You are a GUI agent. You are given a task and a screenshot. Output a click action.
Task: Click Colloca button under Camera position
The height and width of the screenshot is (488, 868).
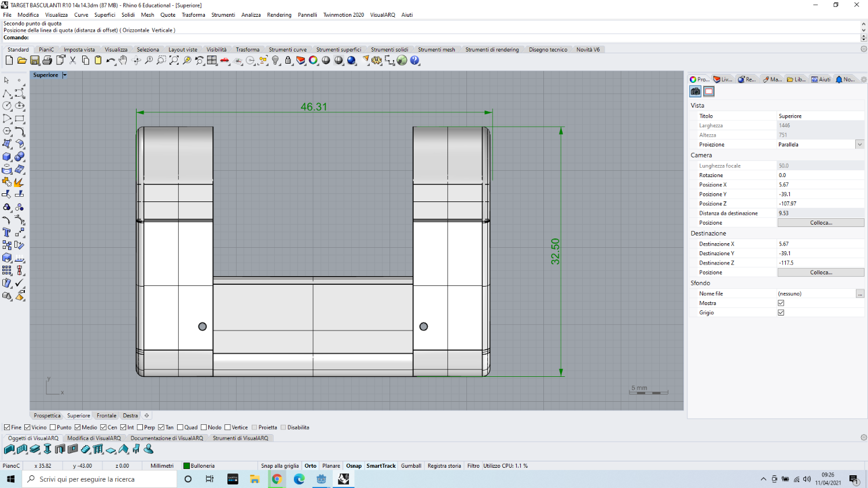[821, 223]
